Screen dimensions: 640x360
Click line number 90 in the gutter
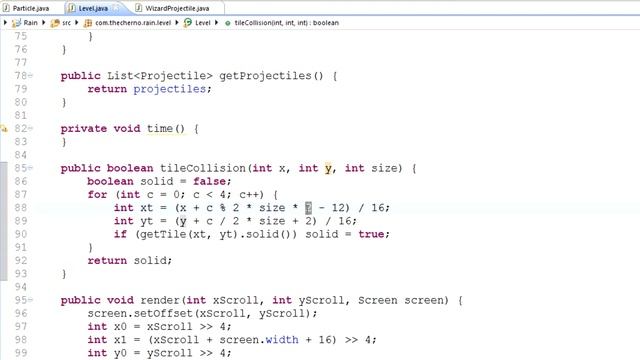click(21, 234)
